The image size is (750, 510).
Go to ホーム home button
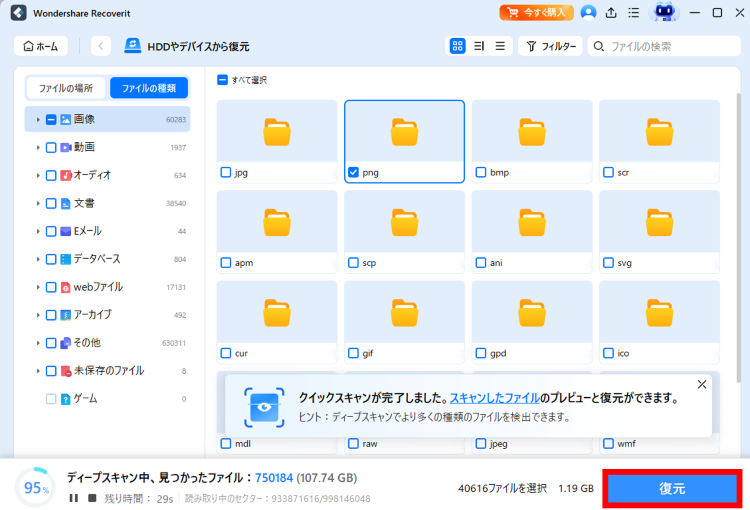[x=41, y=46]
